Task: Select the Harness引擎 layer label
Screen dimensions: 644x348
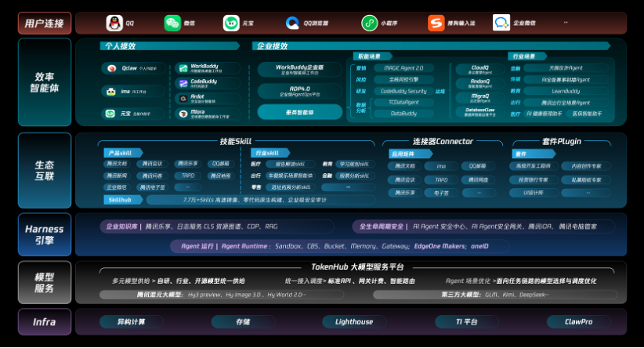Action: click(45, 234)
